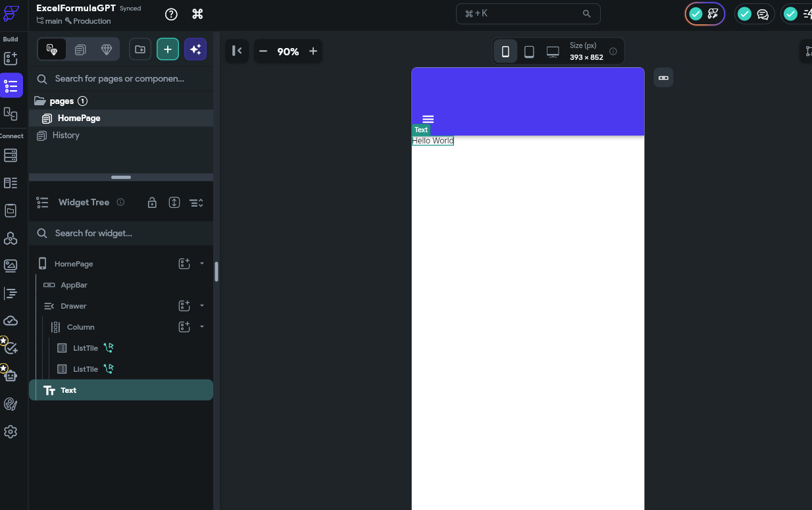Image resolution: width=812 pixels, height=510 pixels.
Task: Collapse the Column tree row arrow
Action: [202, 327]
